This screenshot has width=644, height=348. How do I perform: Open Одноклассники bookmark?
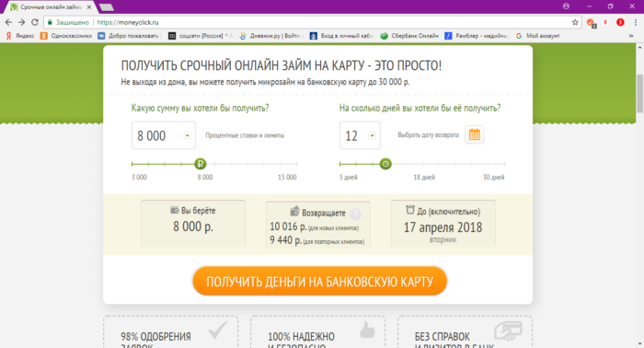click(66, 36)
